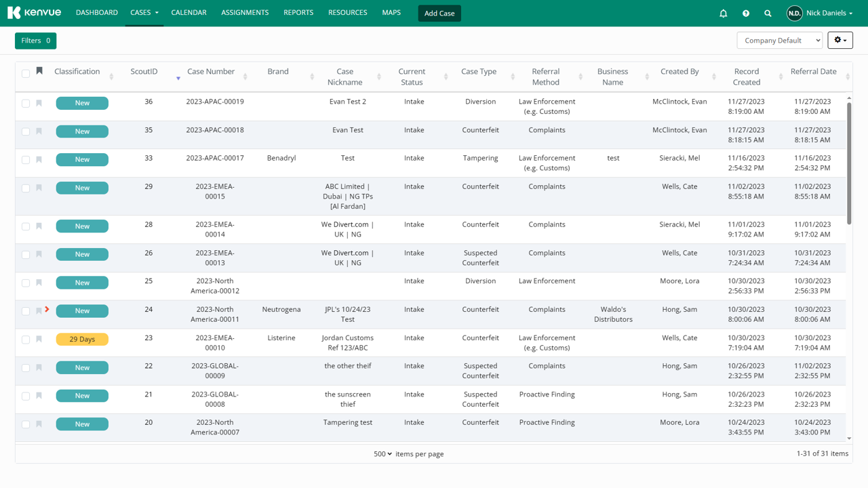Switch to the Dashboard tab
Viewport: 868px width, 488px height.
pyautogui.click(x=97, y=12)
